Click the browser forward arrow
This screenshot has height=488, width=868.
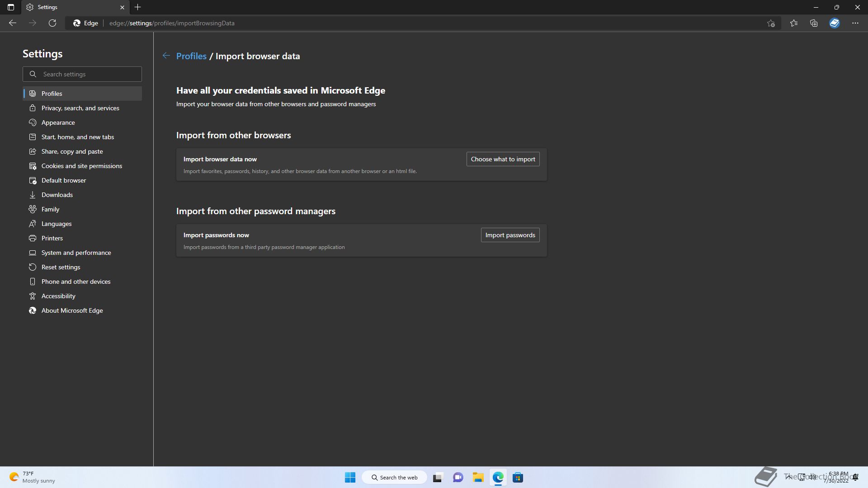click(33, 23)
